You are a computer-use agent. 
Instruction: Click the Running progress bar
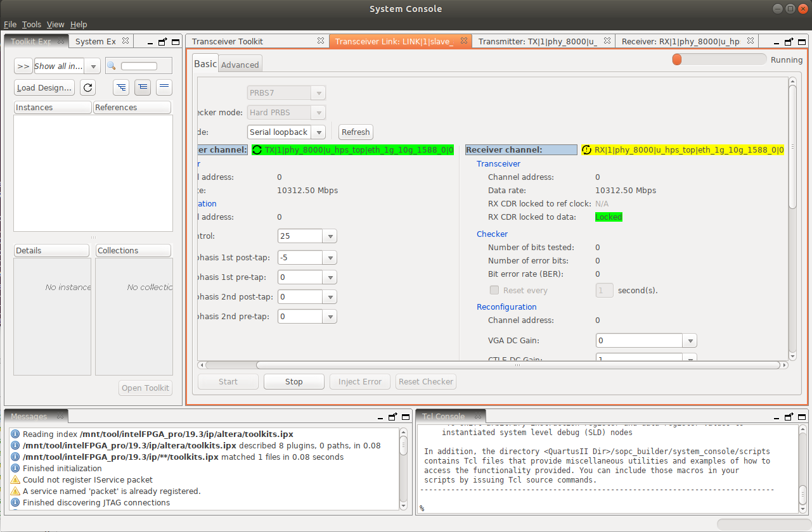pyautogui.click(x=719, y=59)
